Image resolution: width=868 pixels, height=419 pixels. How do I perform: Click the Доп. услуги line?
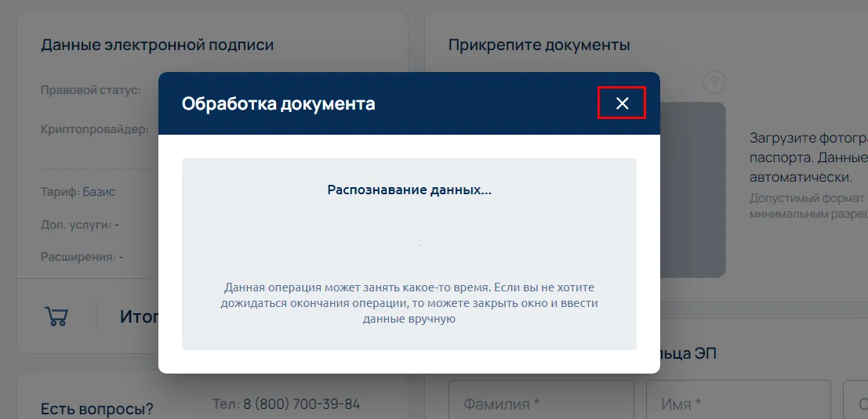point(79,224)
